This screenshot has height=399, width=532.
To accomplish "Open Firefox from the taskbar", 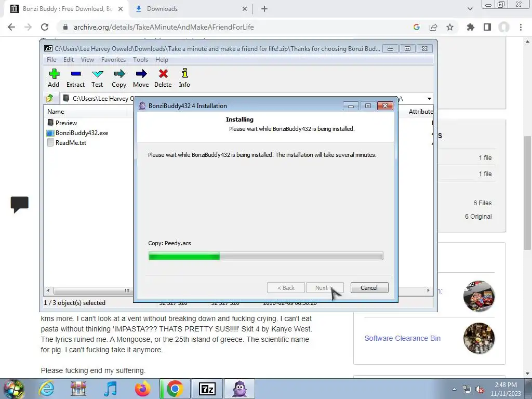I will (x=142, y=389).
